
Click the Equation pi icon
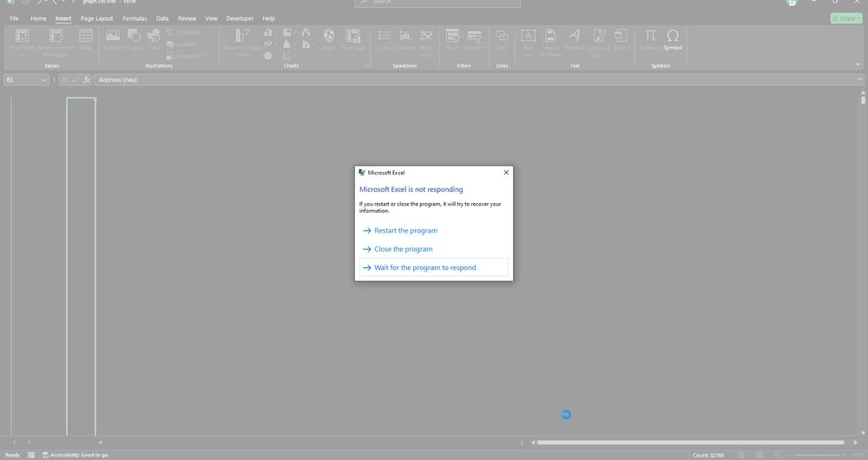[650, 36]
